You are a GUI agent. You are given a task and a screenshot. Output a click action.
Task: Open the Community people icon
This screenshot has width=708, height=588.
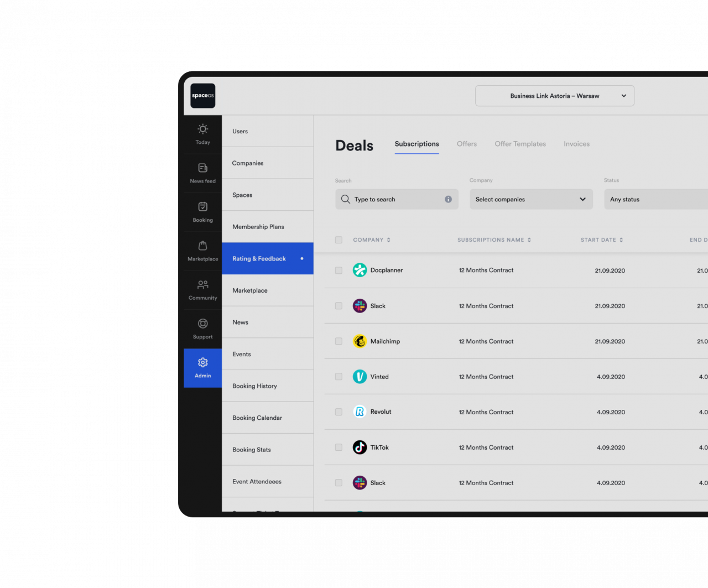[x=203, y=285]
